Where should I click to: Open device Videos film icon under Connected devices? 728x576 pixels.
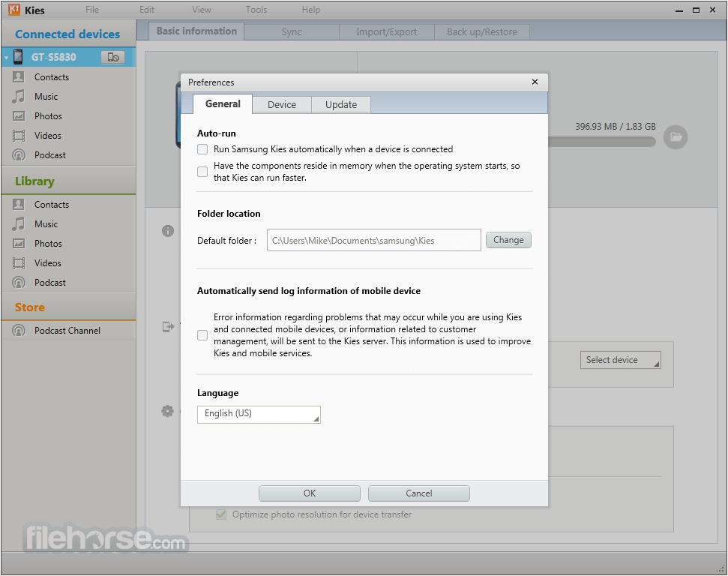pyautogui.click(x=19, y=136)
